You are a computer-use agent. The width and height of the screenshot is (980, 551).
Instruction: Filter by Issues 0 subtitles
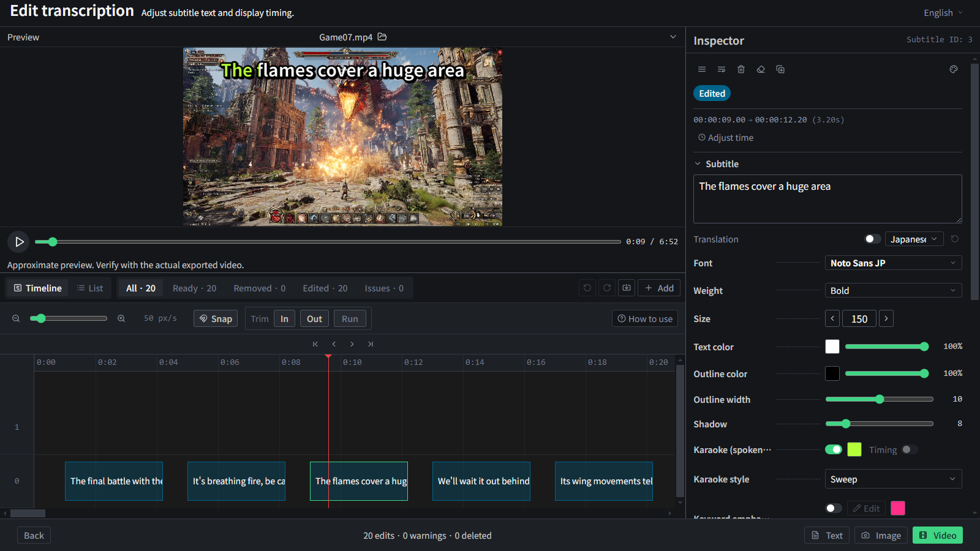384,288
